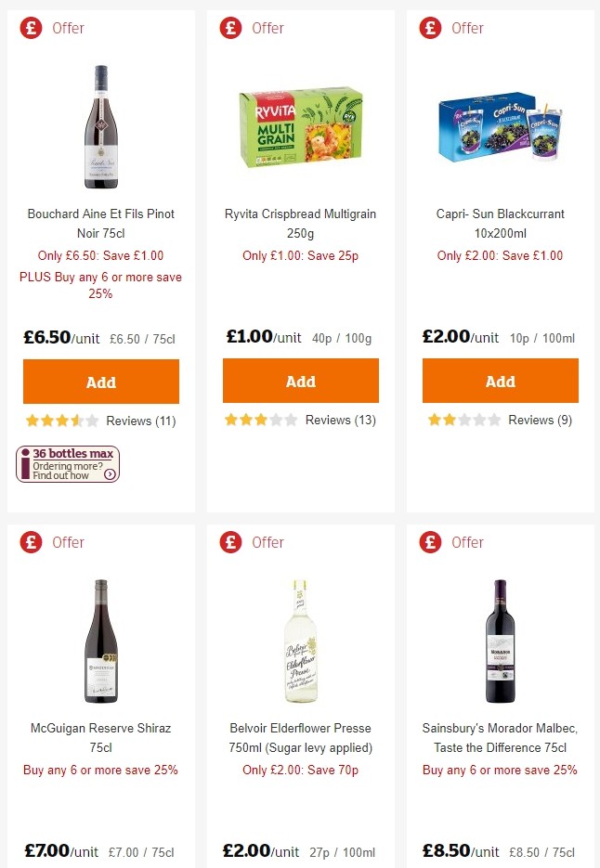The width and height of the screenshot is (600, 868).
Task: Click the Offer badge above Belvoir Elderflower Presse
Action: (x=230, y=542)
